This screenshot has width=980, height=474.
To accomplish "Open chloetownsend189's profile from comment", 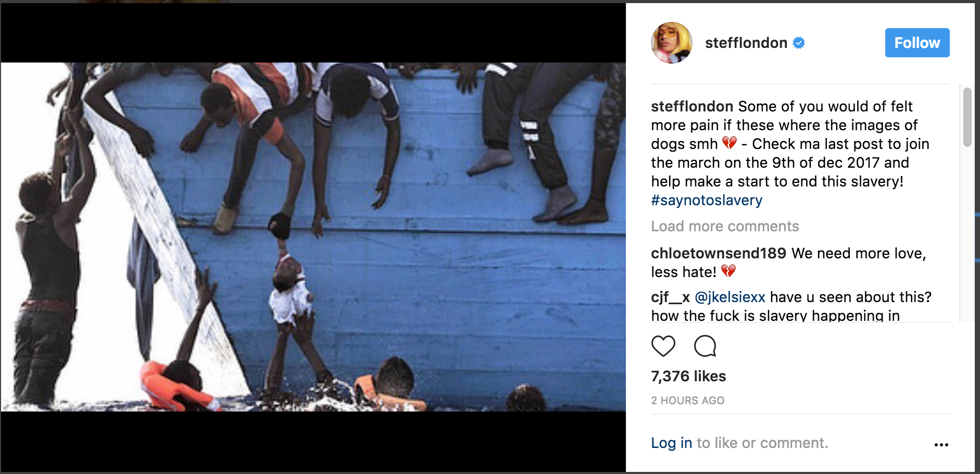I will (x=718, y=253).
